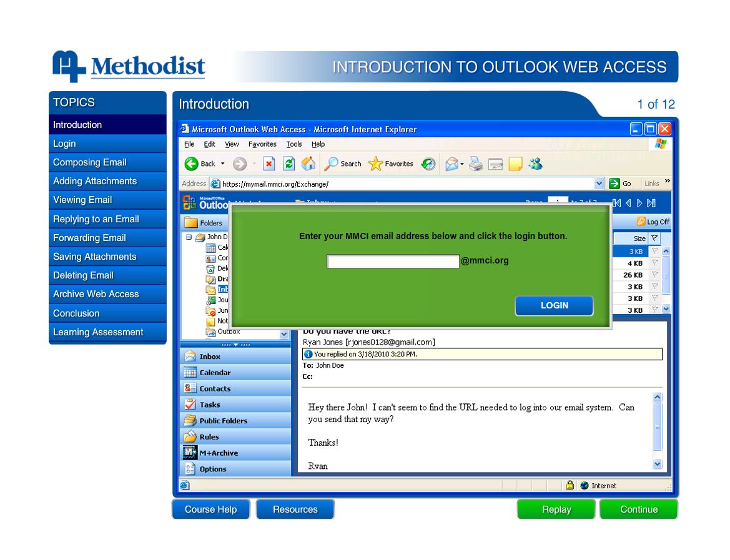Click the IE Back arrow icon
The height and width of the screenshot is (560, 730).
pos(191,164)
